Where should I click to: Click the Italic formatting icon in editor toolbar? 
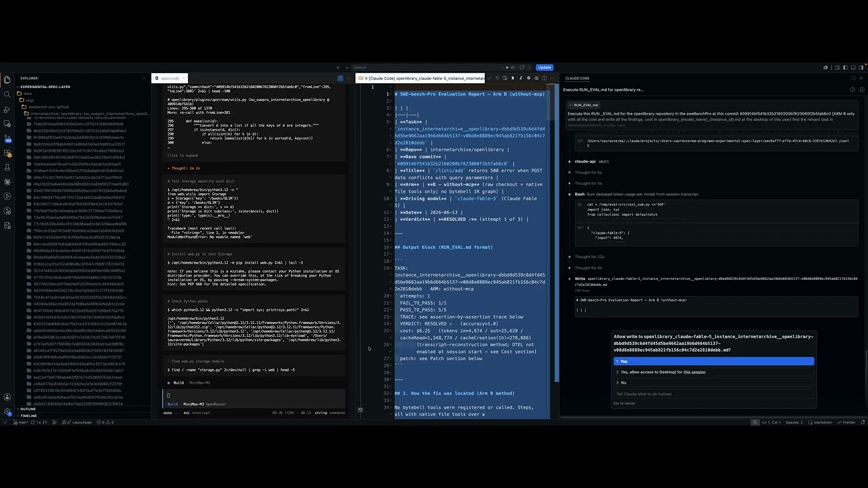[521, 78]
